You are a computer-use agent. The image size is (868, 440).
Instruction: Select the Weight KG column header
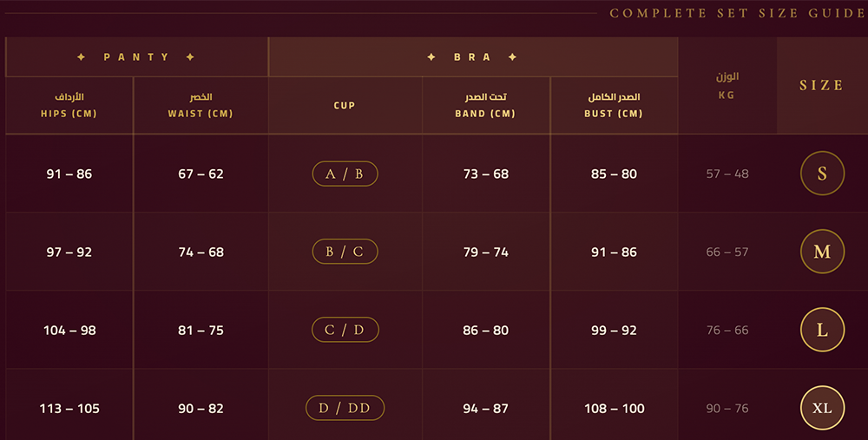(727, 85)
